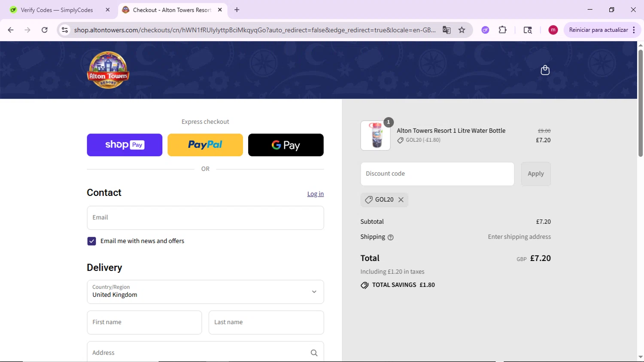The image size is (644, 362).
Task: Open the Chrome profile avatar
Action: click(x=553, y=30)
